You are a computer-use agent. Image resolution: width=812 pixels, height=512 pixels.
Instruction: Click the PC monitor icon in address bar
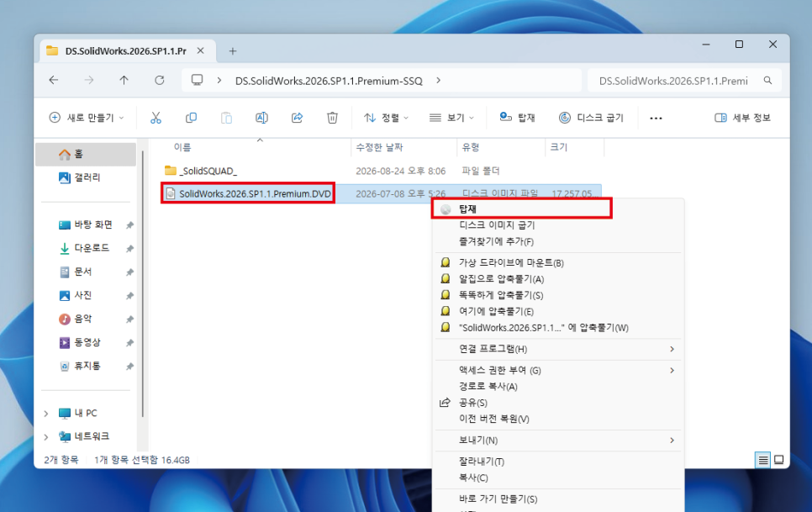tap(197, 80)
